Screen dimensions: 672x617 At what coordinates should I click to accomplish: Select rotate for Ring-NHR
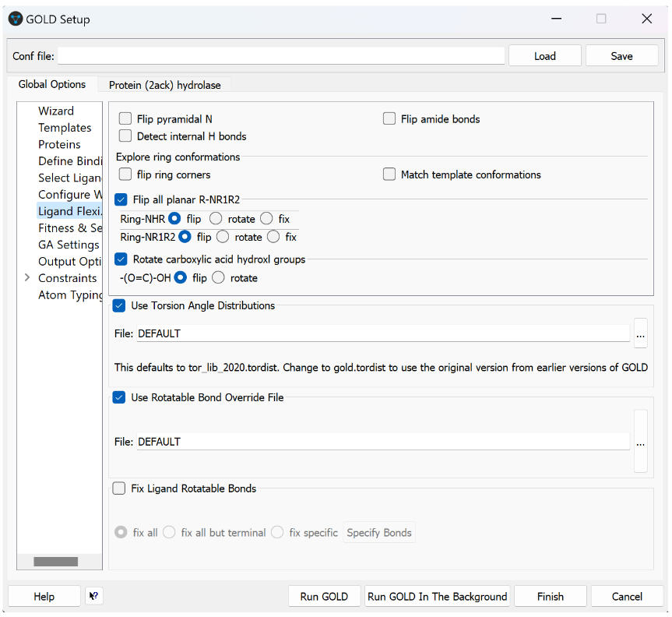(x=216, y=219)
